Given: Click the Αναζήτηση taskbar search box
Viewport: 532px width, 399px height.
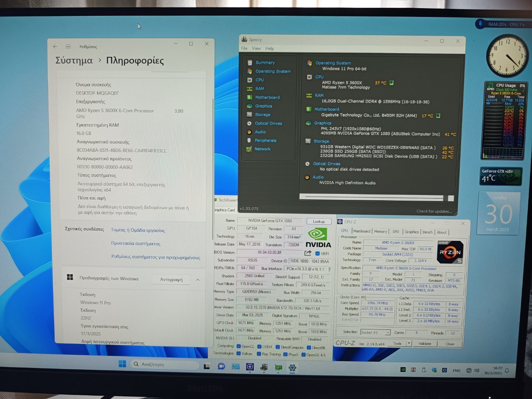Looking at the screenshot, I should tap(165, 364).
